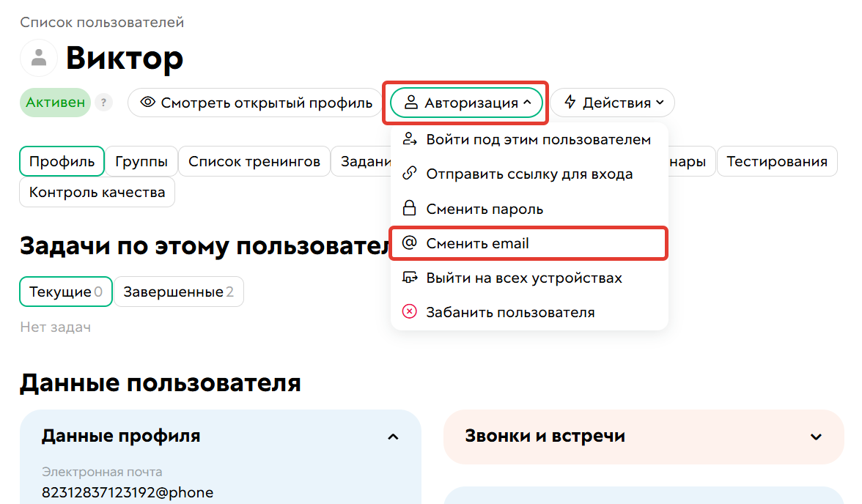Image resolution: width=862 pixels, height=504 pixels.
Task: Click the logout icon for Выйти на всех устройствах
Action: [408, 278]
